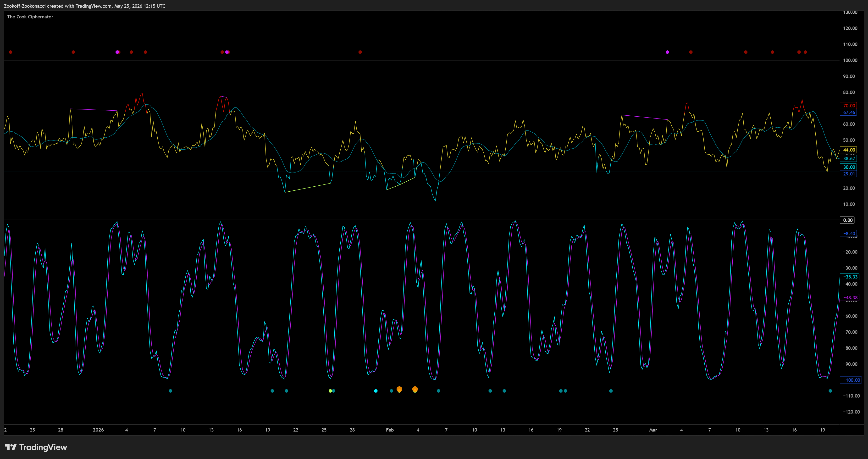Click the -110.00 scale value
The height and width of the screenshot is (459, 868).
[x=851, y=396]
